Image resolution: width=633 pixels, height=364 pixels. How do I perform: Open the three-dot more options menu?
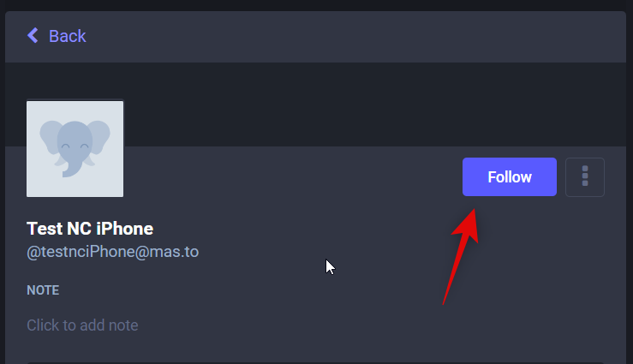coord(585,177)
